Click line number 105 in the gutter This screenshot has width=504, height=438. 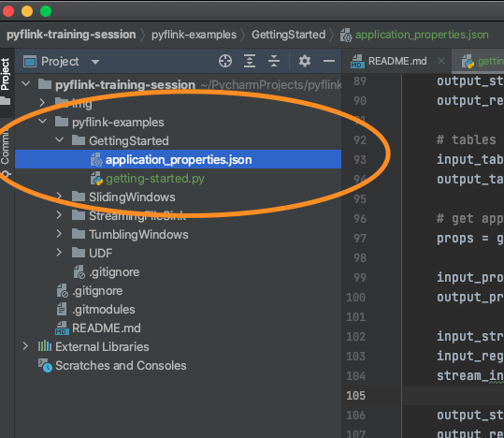[x=356, y=395]
